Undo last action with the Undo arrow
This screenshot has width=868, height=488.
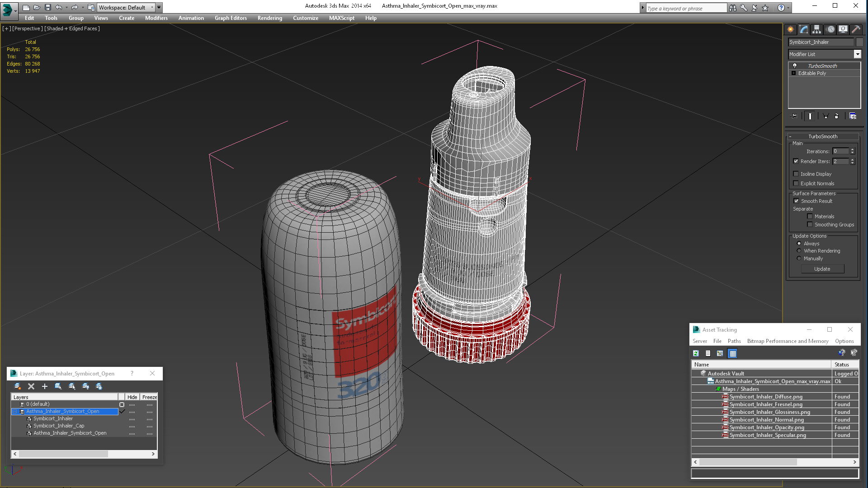tap(59, 7)
